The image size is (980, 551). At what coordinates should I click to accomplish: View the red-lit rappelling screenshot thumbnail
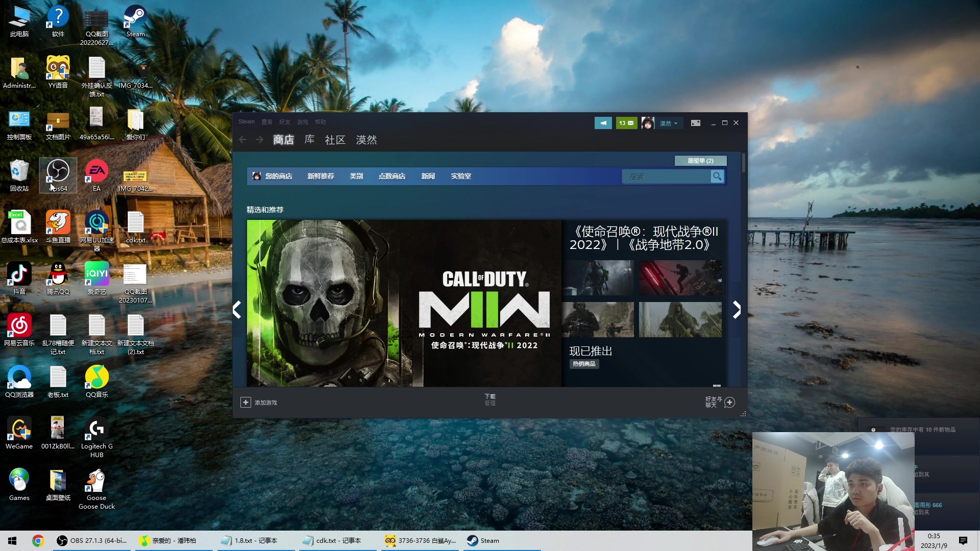tap(680, 278)
